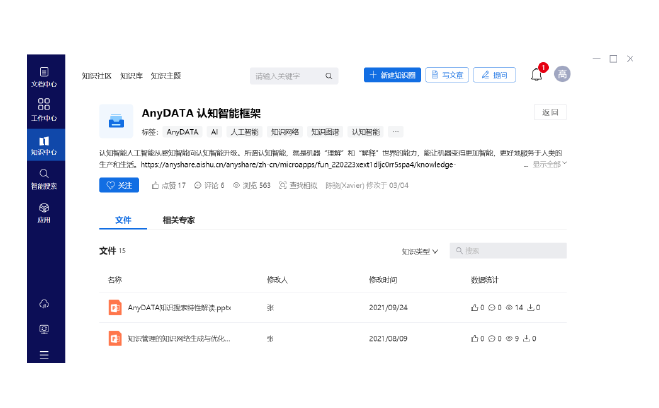Open 文档中心 in the sidebar

tap(44, 77)
